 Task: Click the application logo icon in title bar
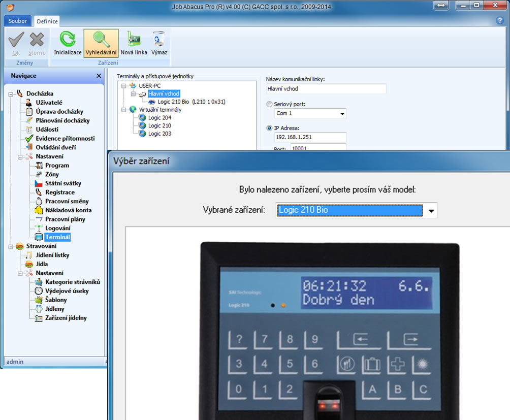point(10,7)
